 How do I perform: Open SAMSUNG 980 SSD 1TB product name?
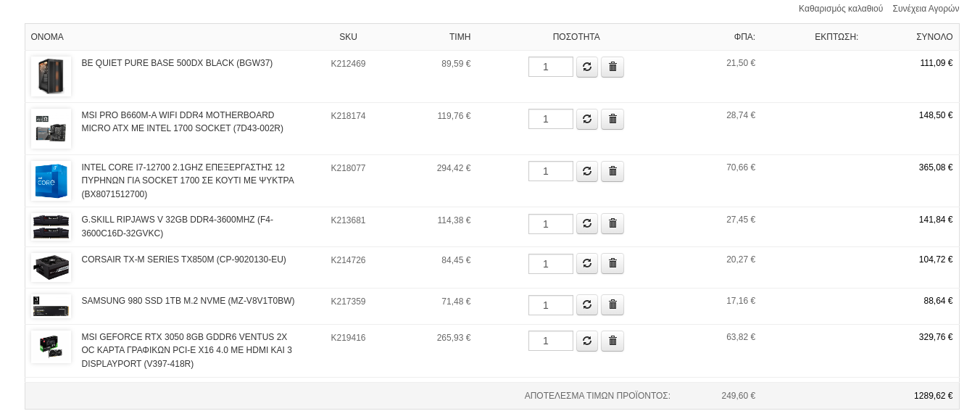coord(188,301)
